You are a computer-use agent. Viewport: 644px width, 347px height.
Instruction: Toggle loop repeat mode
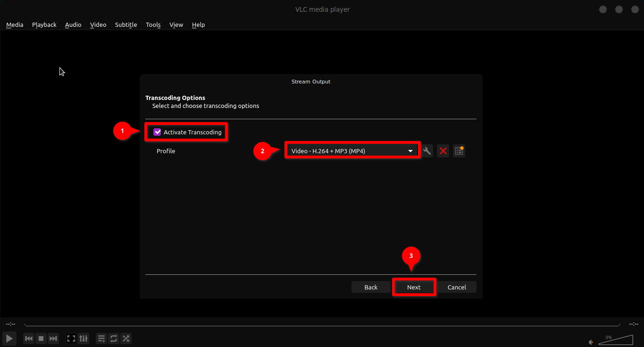[x=114, y=339]
